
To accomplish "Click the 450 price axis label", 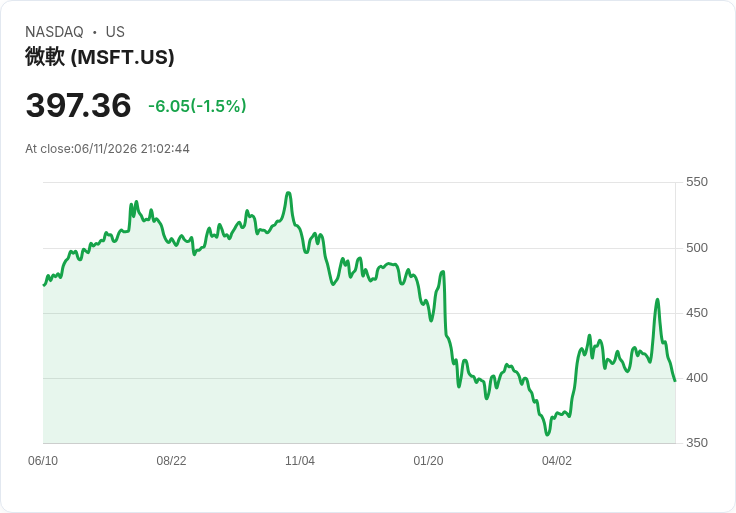I will click(x=697, y=313).
